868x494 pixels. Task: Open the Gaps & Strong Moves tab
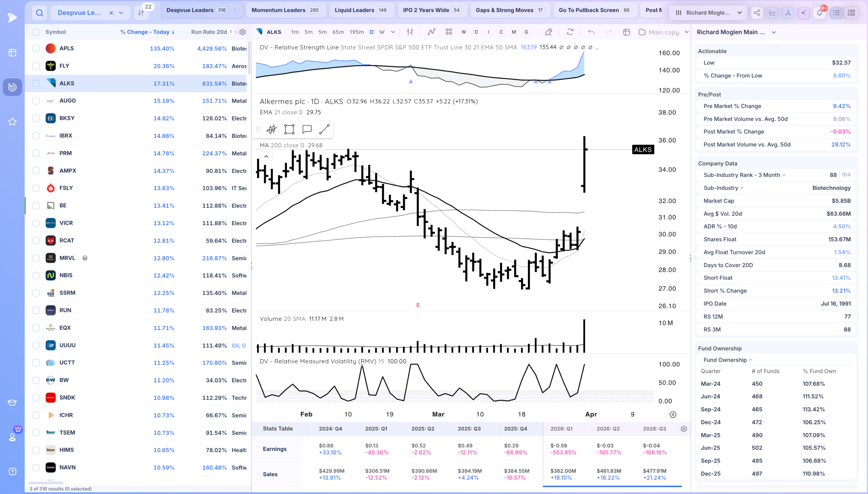[510, 10]
